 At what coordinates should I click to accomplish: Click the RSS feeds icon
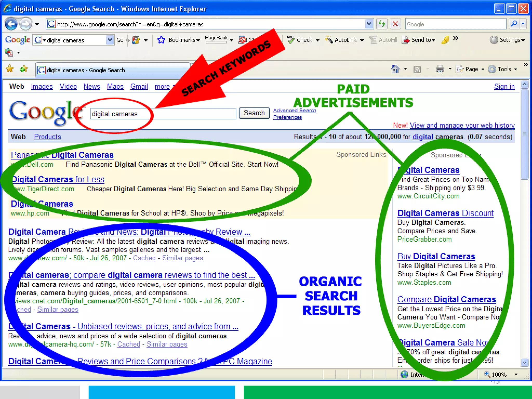[417, 69]
